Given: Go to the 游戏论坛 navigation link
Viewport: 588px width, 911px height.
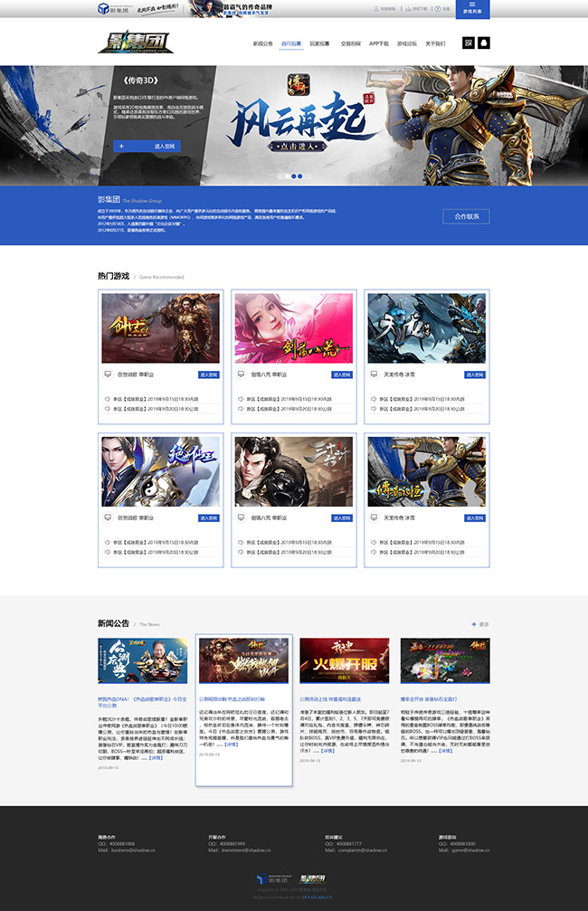Looking at the screenshot, I should pos(407,43).
